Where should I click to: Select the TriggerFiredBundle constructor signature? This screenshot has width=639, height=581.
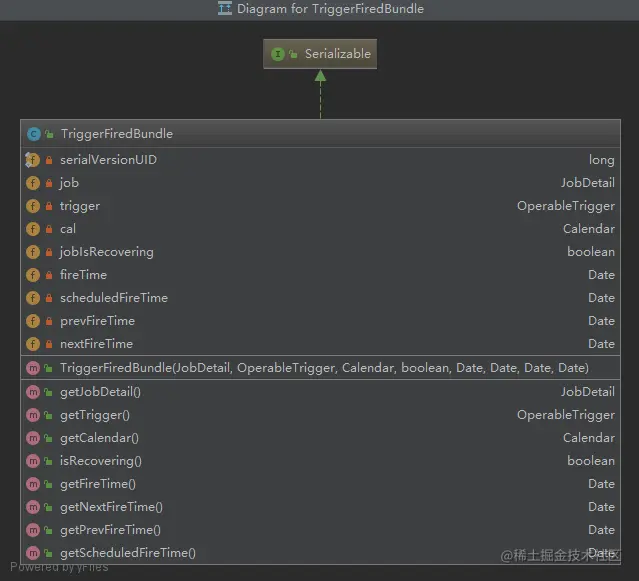[324, 368]
